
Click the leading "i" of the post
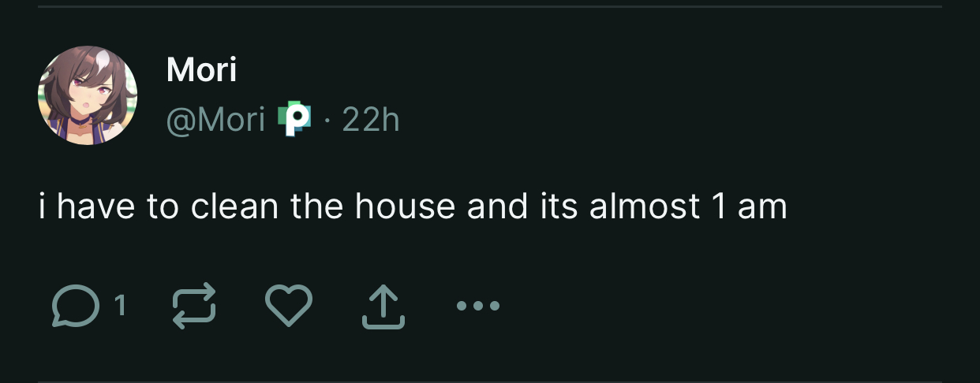(43, 207)
